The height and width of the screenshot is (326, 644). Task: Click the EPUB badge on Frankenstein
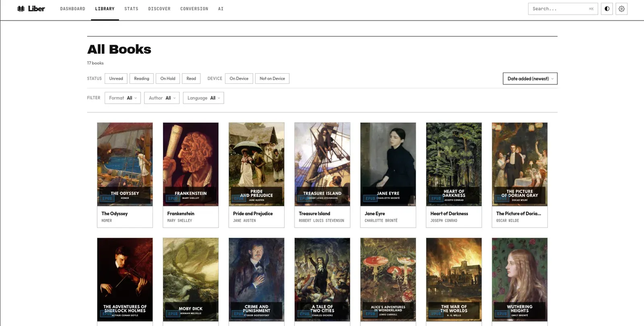173,198
